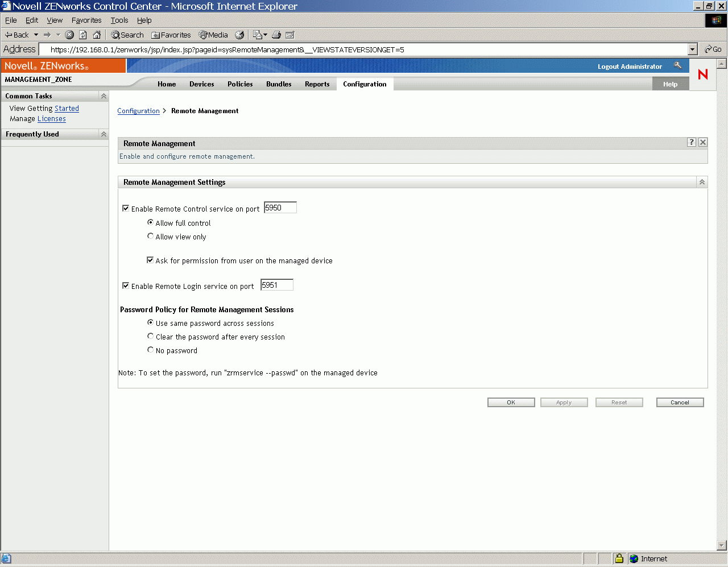The height and width of the screenshot is (567, 728).
Task: Collapse the Remote Management Settings section
Action: point(701,181)
